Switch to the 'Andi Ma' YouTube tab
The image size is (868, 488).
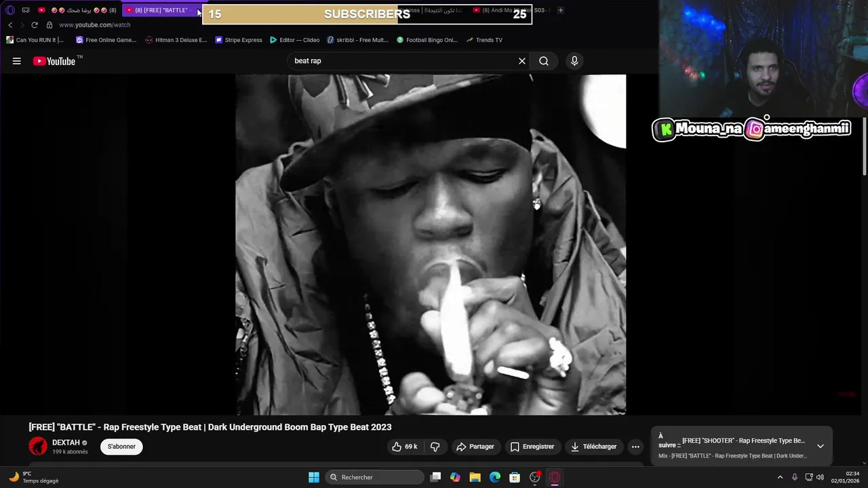coord(509,10)
